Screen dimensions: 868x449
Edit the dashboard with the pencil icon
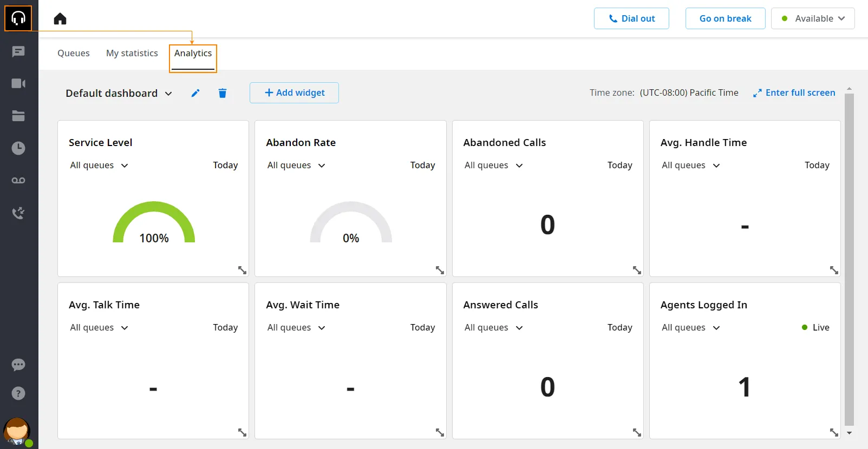coord(195,93)
